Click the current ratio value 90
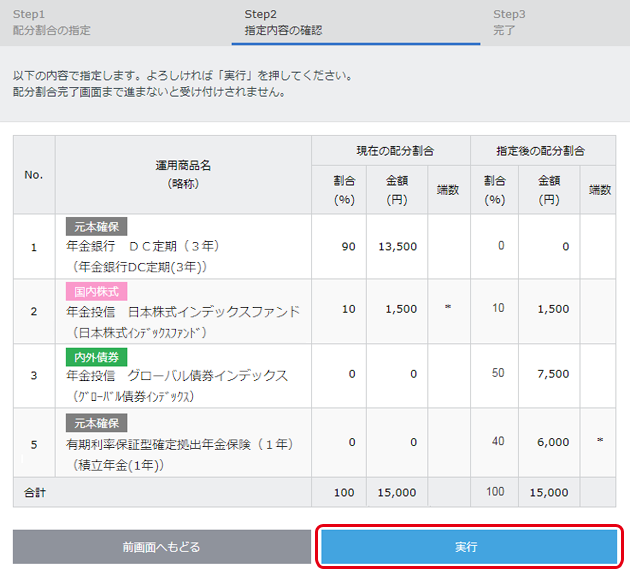Image resolution: width=630 pixels, height=578 pixels. (348, 247)
